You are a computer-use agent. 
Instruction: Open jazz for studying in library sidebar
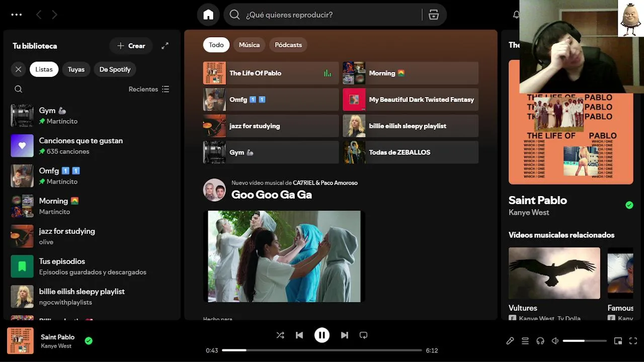coord(92,236)
